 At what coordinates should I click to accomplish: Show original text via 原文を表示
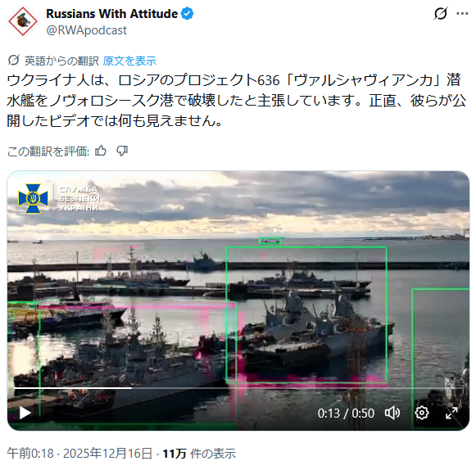129,61
